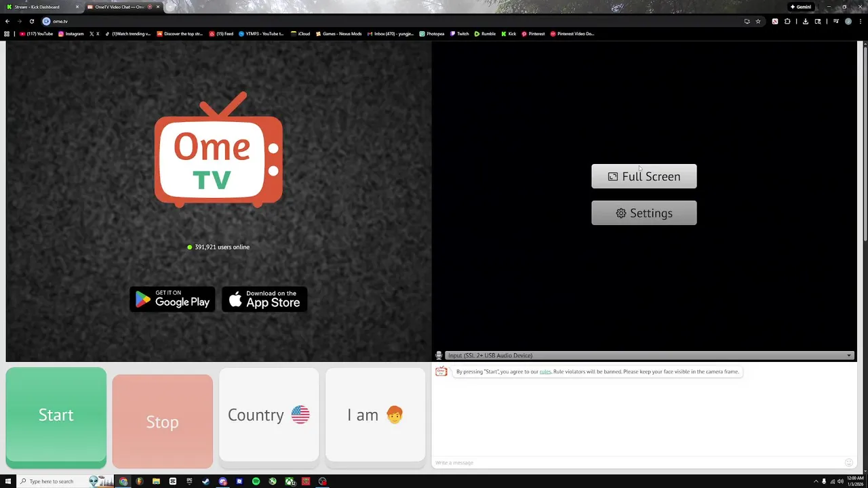This screenshot has width=868, height=488.
Task: Open OmeTV Settings
Action: point(644,213)
